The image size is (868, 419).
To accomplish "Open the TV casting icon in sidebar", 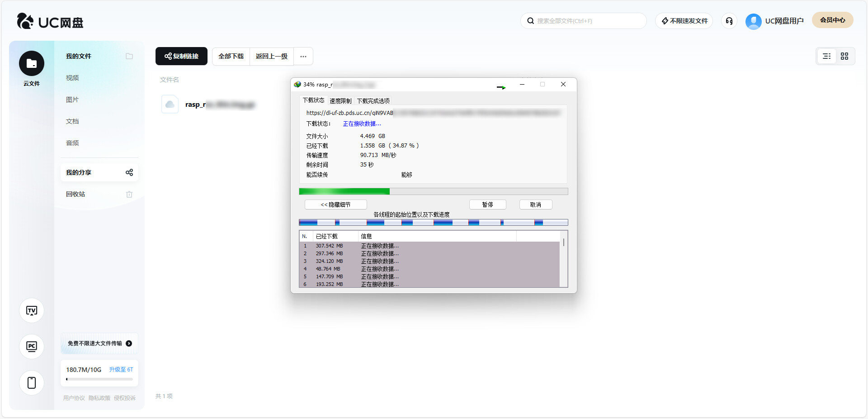I will click(32, 310).
